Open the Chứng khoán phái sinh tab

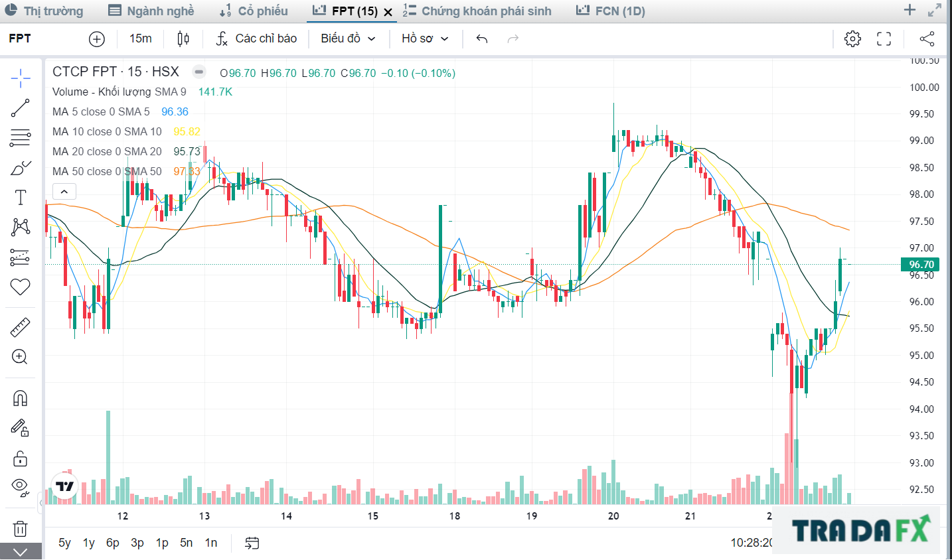pos(477,11)
